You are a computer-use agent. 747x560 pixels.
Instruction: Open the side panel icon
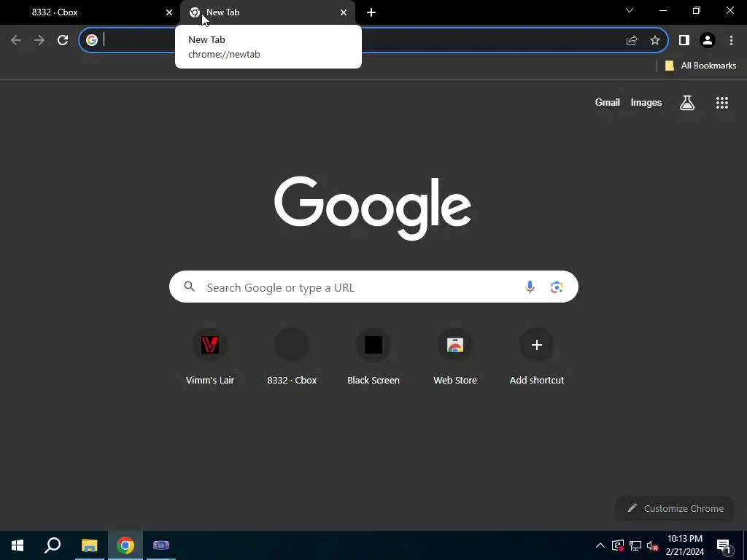point(684,40)
